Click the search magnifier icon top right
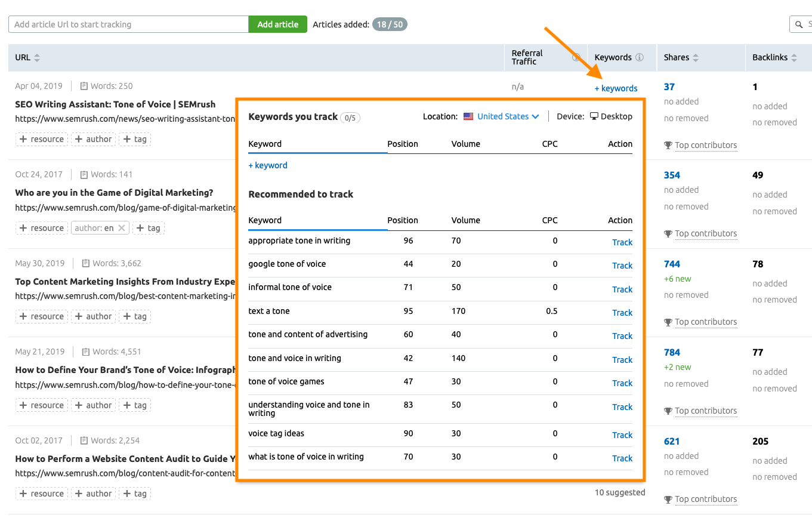Image resolution: width=812 pixels, height=521 pixels. (800, 24)
